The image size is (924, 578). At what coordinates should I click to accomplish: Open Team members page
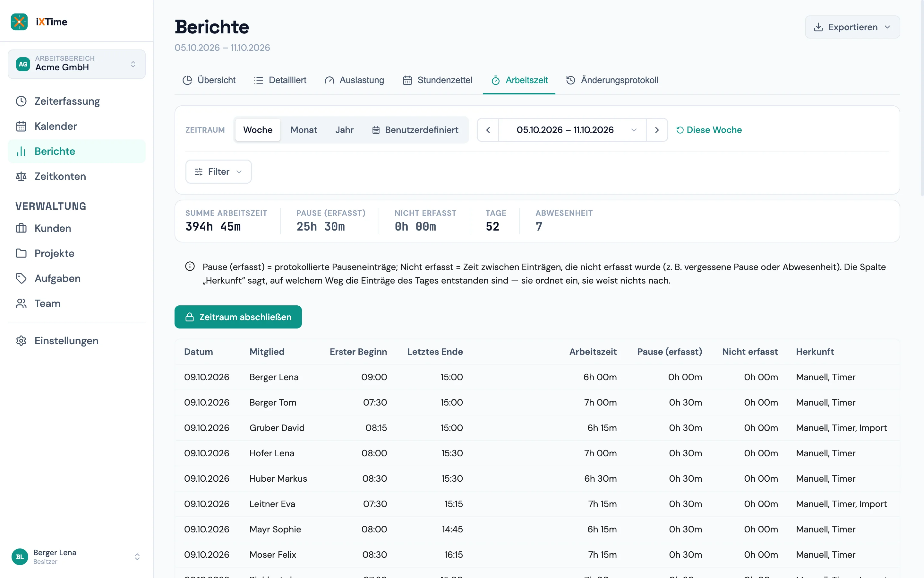click(x=76, y=303)
